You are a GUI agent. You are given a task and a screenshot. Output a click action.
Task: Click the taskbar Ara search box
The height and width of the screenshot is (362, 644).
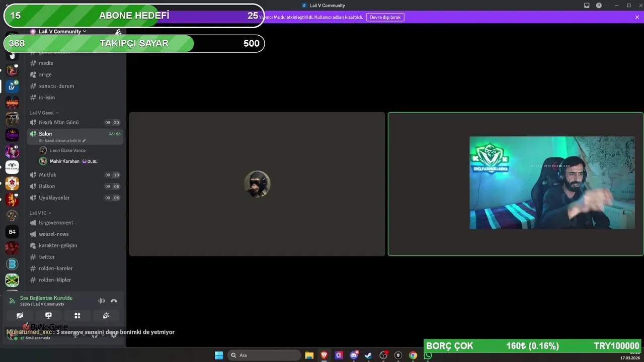pos(264,355)
